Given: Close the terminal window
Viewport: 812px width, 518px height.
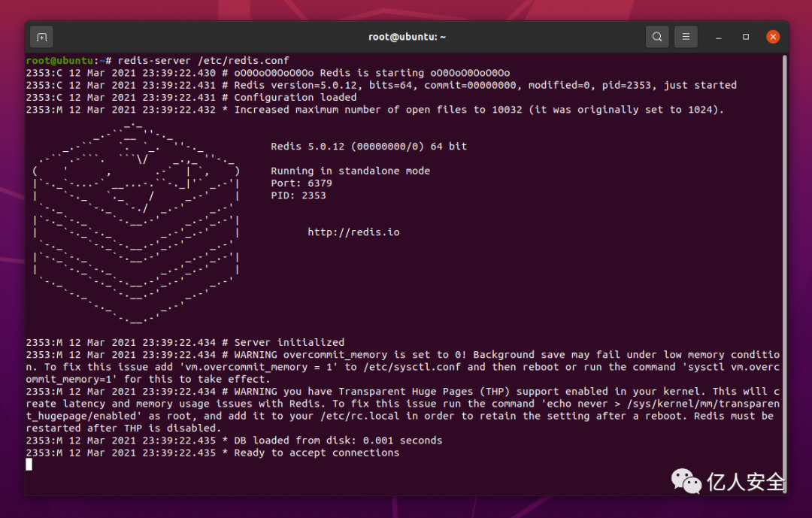Looking at the screenshot, I should 773,37.
